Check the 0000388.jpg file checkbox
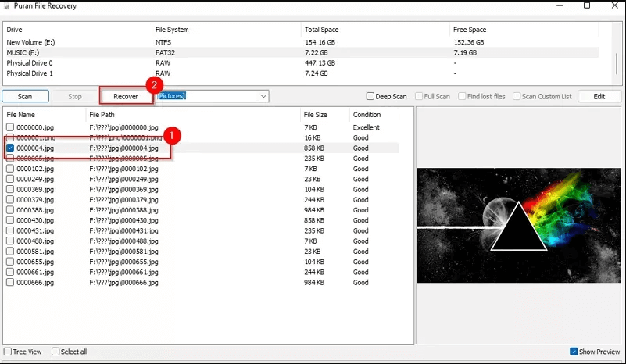This screenshot has width=626, height=364. [x=10, y=210]
